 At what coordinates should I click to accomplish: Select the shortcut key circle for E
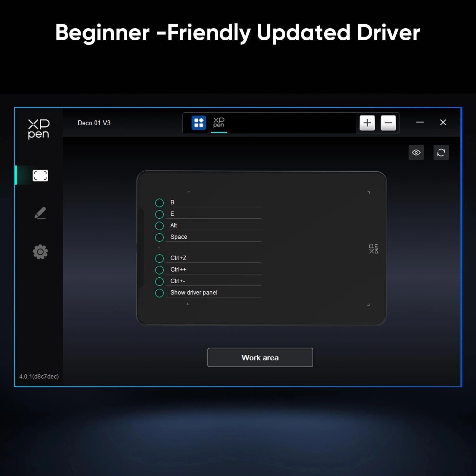click(159, 214)
